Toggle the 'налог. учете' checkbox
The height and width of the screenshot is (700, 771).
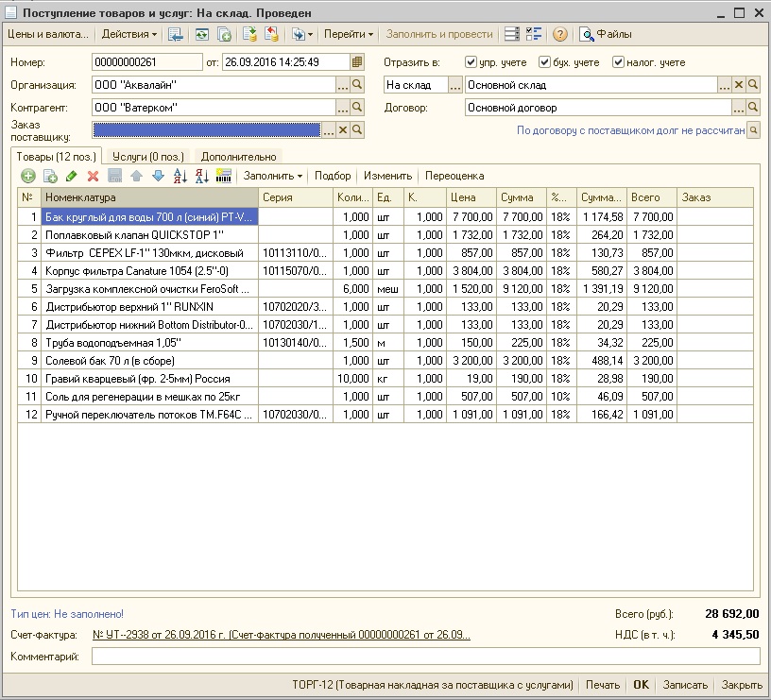point(618,62)
